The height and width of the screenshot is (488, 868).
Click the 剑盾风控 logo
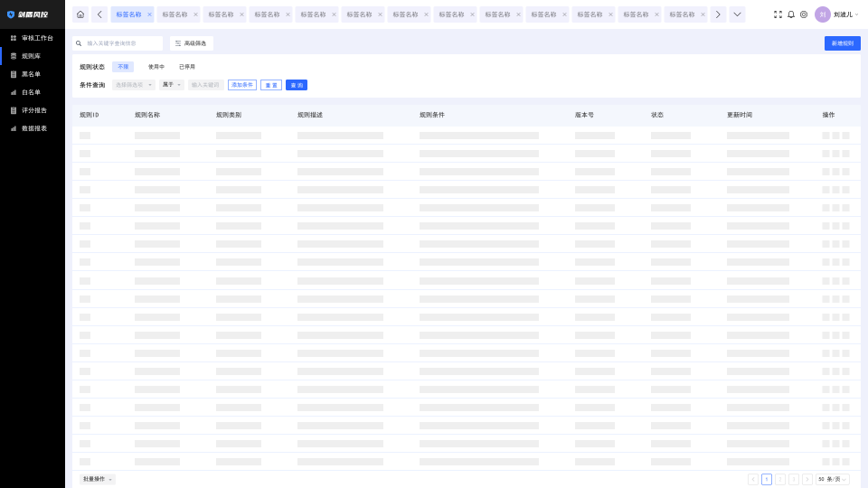tap(28, 14)
